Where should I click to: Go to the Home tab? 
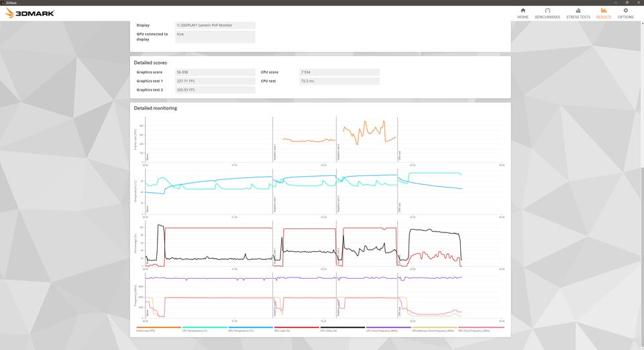pyautogui.click(x=523, y=13)
